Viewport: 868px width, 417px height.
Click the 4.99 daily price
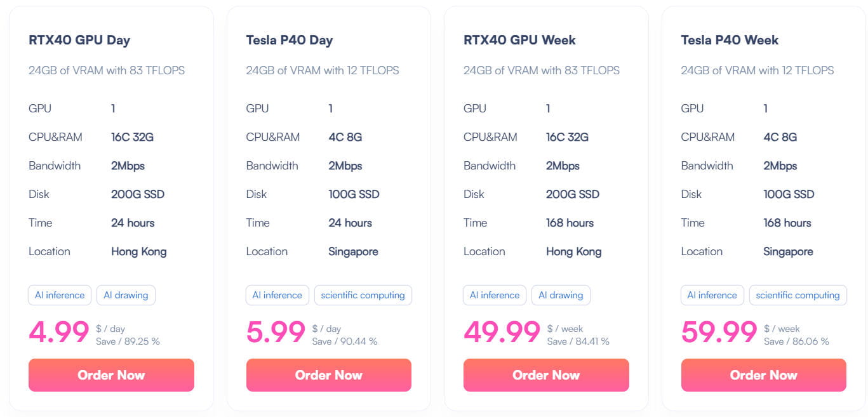[x=59, y=333]
